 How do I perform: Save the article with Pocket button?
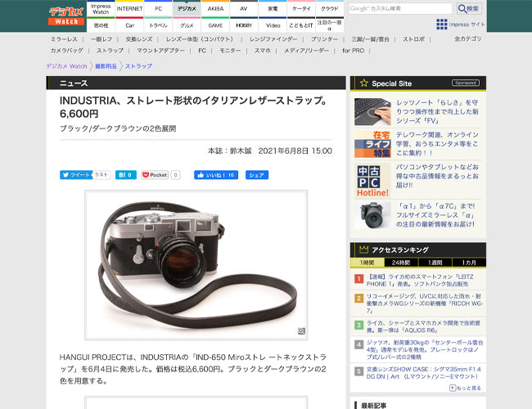[155, 175]
